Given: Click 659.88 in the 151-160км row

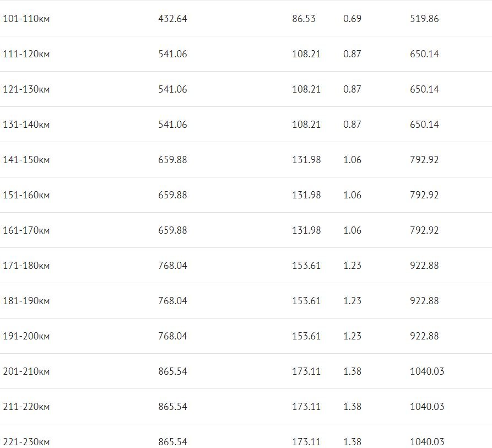Looking at the screenshot, I should pos(172,195).
